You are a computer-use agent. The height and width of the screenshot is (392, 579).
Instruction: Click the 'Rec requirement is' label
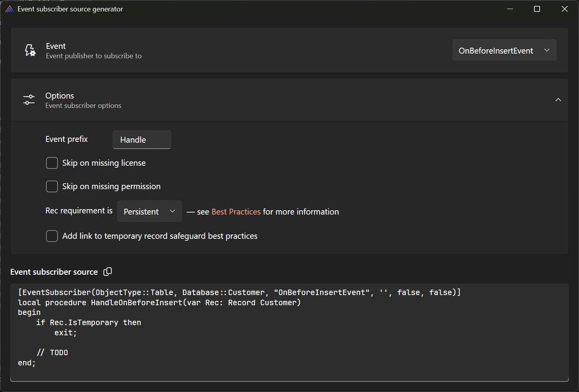point(79,211)
